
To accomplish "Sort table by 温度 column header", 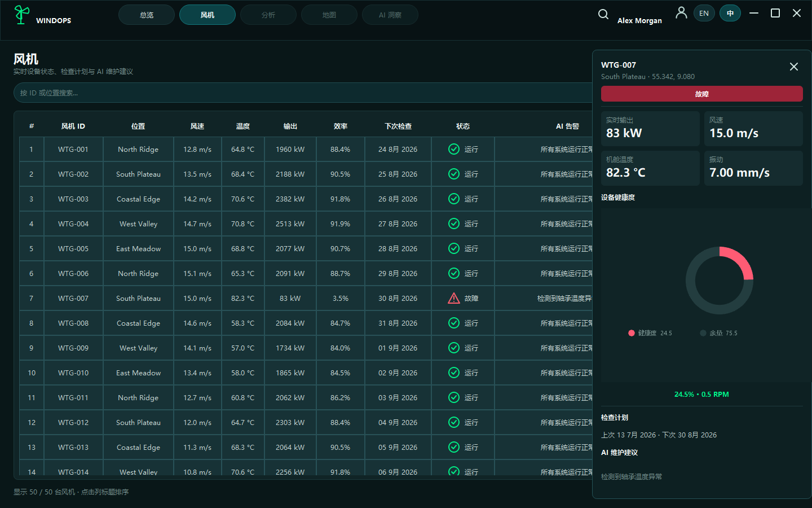I will click(x=243, y=126).
